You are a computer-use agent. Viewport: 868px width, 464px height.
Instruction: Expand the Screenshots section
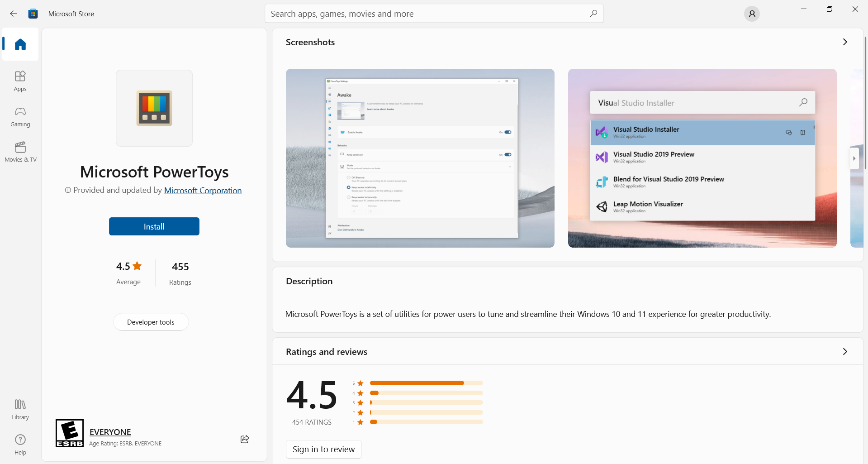(844, 42)
